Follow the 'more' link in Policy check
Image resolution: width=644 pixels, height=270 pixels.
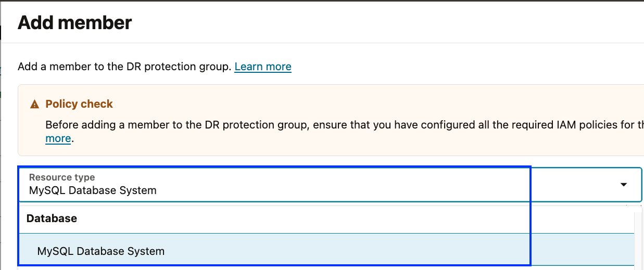[58, 138]
